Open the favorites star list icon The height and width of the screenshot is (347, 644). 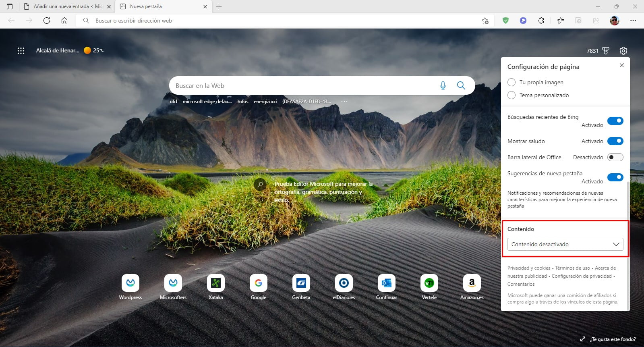pyautogui.click(x=560, y=21)
